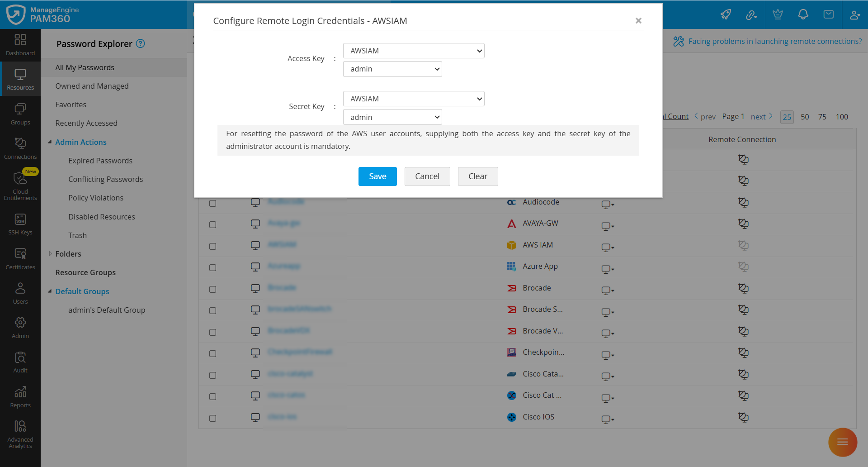Viewport: 868px width, 467px height.
Task: Open the Dashboard from the sidebar
Action: coord(20,45)
